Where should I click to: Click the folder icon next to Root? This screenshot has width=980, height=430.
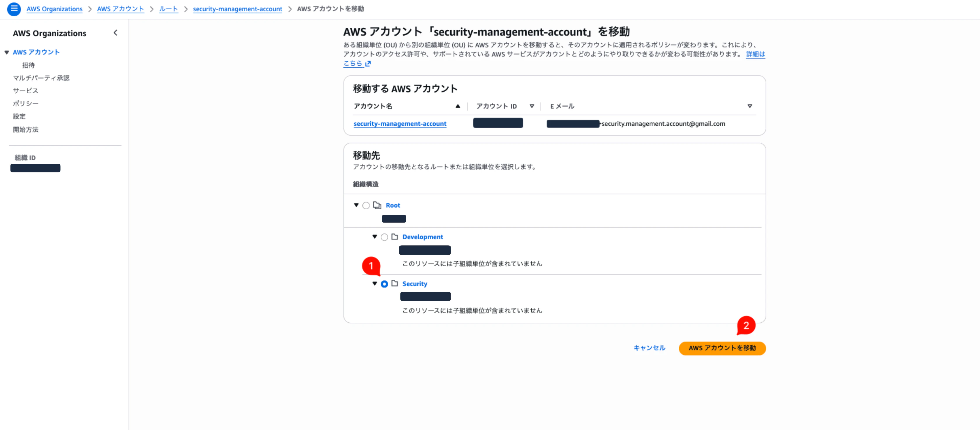click(x=378, y=205)
